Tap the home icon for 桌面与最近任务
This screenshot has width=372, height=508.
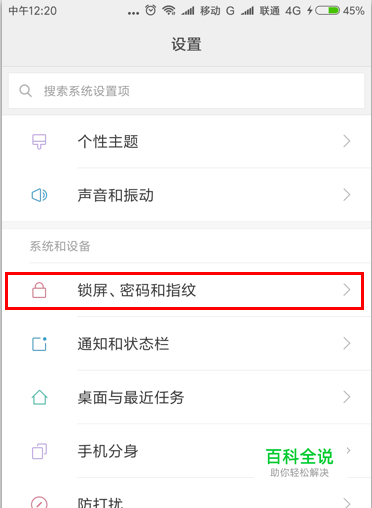point(39,397)
